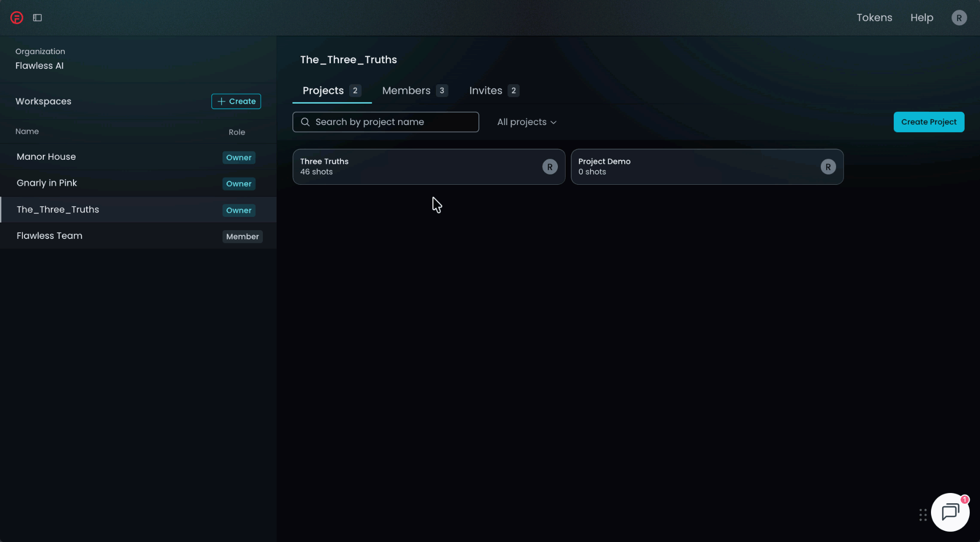This screenshot has height=542, width=980.
Task: Click the Owner badge for Manor House
Action: coord(239,158)
